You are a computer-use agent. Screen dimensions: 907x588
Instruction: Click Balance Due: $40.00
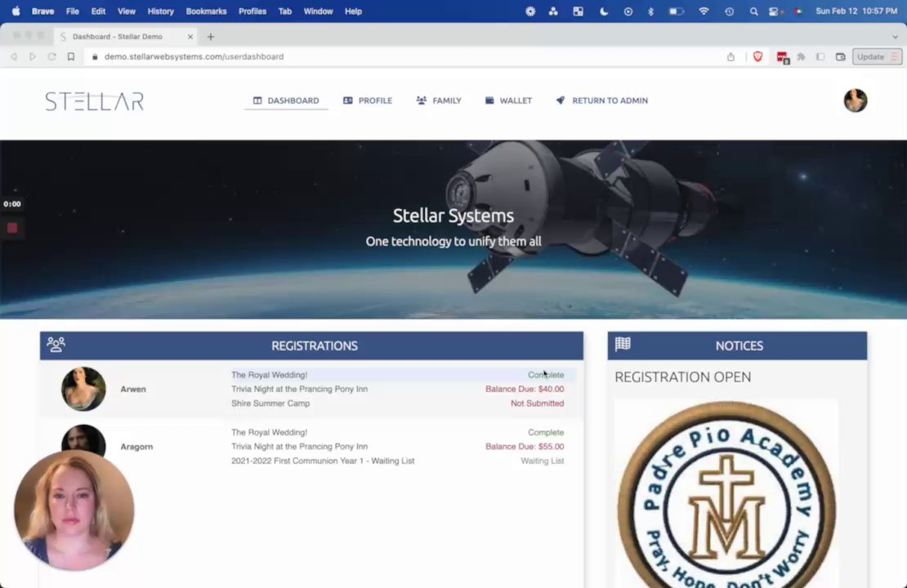click(525, 389)
